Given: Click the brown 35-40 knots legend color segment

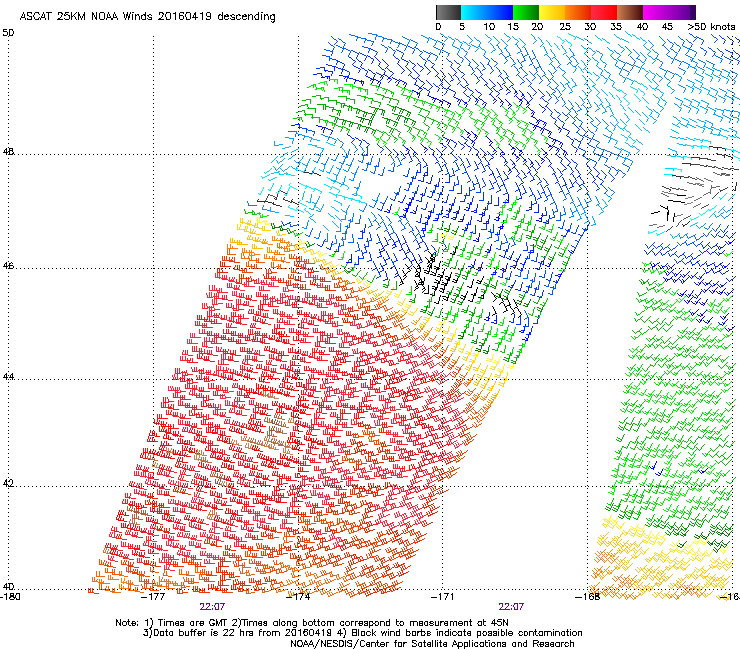Looking at the screenshot, I should [630, 12].
